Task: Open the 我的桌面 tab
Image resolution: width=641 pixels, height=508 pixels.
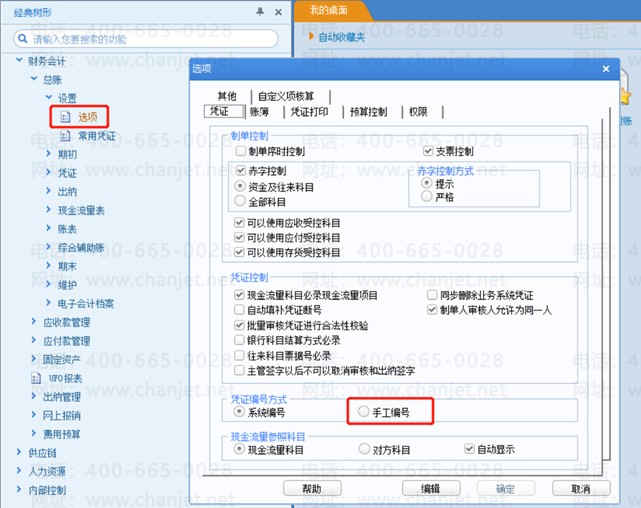Action: coord(329,10)
